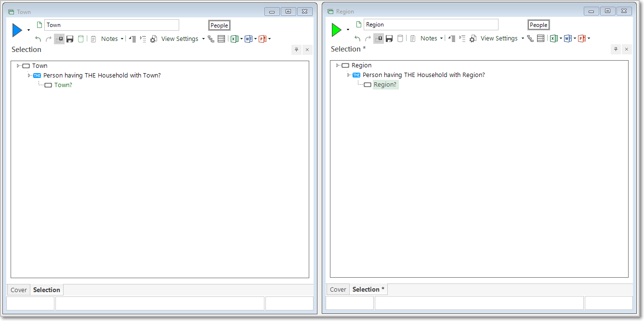Close the Selection panel in Region window

tap(627, 49)
